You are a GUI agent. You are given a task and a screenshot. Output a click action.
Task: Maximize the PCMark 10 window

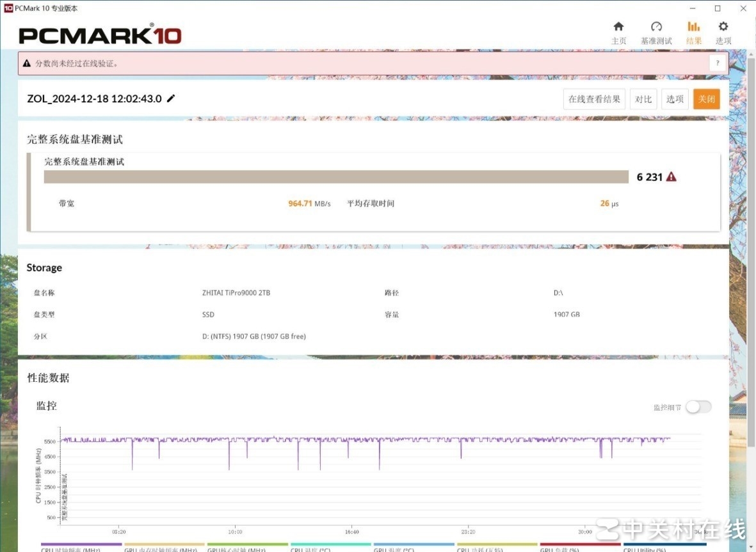718,8
